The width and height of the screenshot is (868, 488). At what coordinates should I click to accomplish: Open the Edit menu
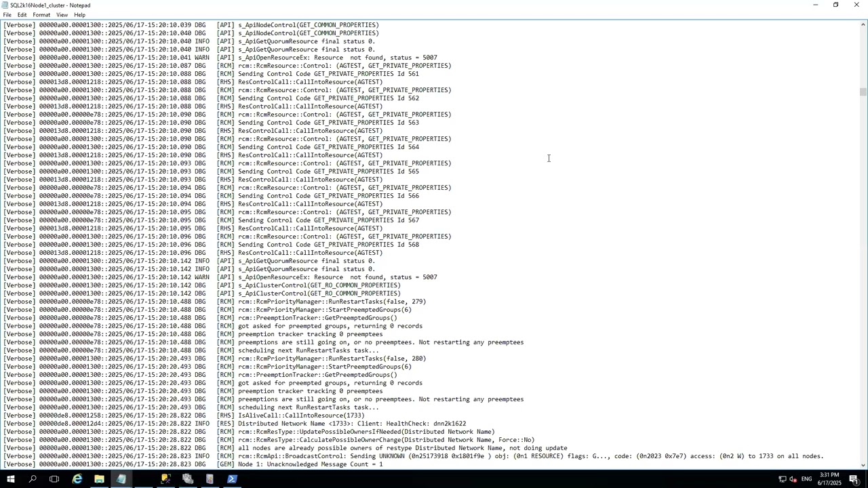(22, 15)
